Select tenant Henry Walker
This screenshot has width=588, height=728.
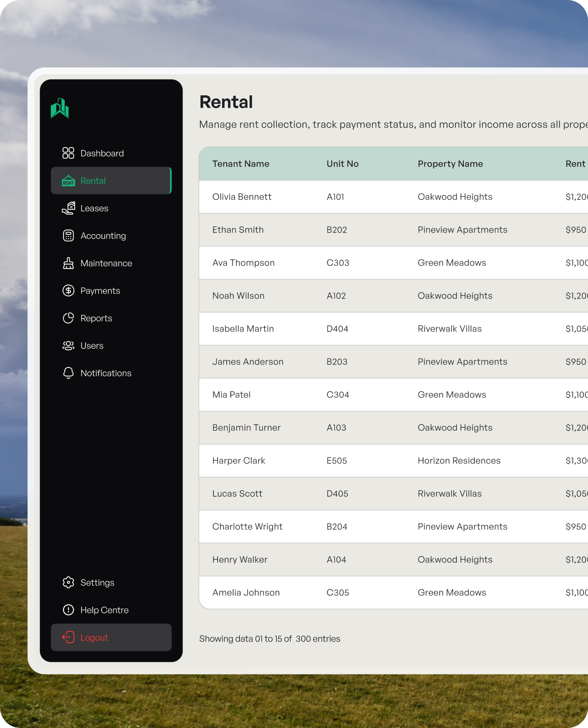tap(240, 559)
